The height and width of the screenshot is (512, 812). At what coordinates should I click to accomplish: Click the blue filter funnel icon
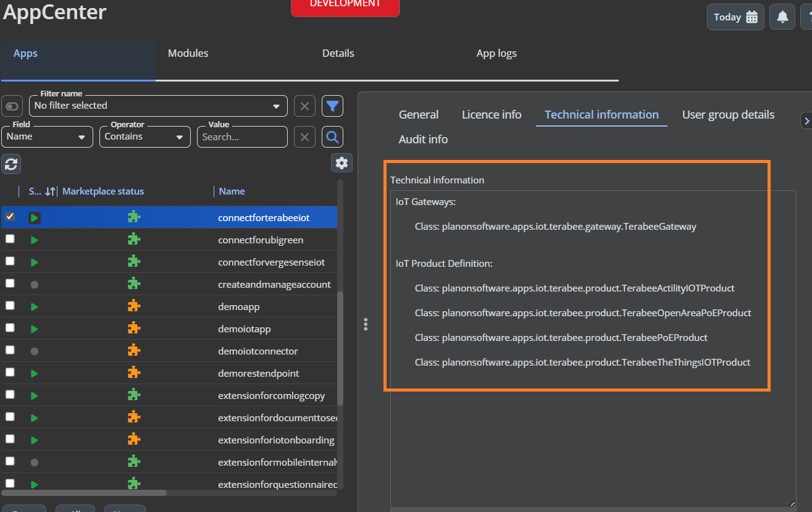point(333,106)
